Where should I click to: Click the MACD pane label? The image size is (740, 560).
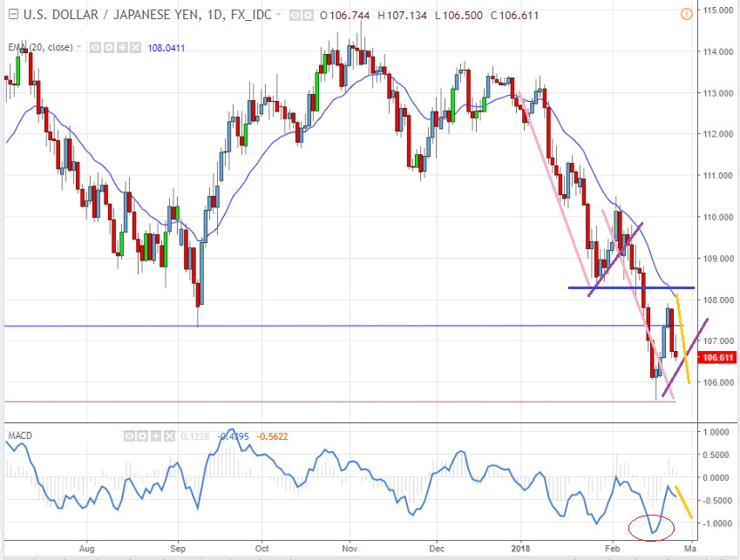tap(20, 435)
